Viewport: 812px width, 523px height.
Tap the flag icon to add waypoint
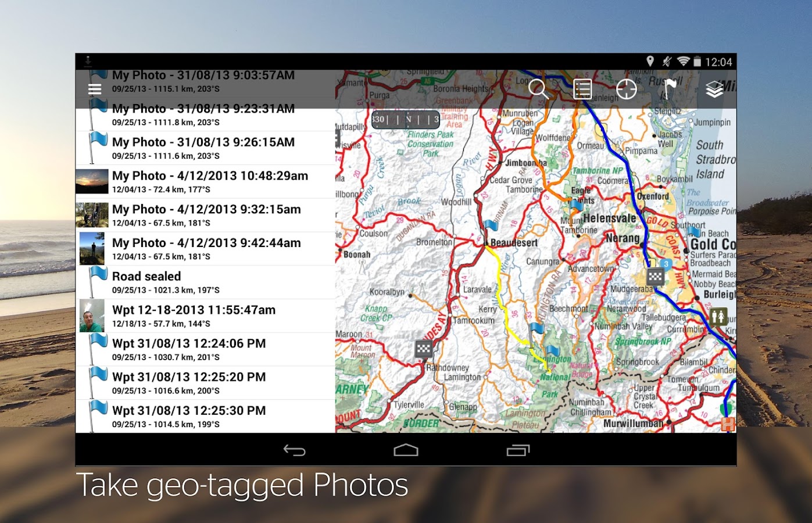pos(670,89)
